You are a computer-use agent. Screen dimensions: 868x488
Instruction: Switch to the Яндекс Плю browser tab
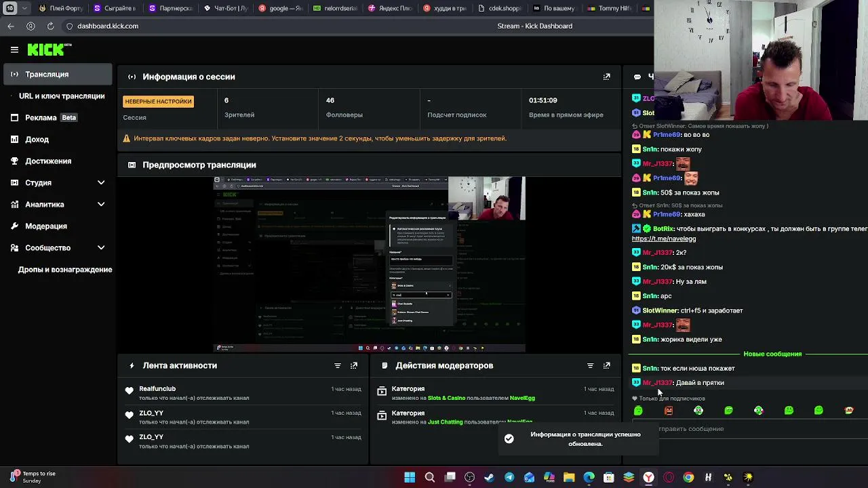pyautogui.click(x=389, y=8)
